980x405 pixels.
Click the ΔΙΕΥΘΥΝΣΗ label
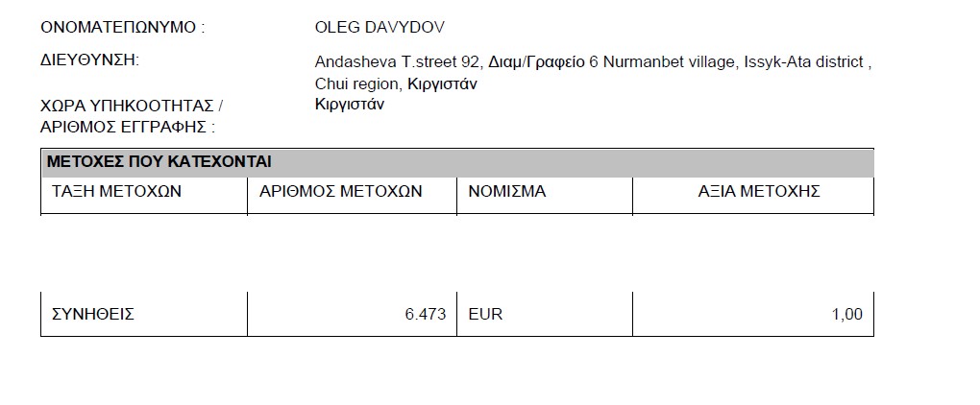[x=90, y=60]
